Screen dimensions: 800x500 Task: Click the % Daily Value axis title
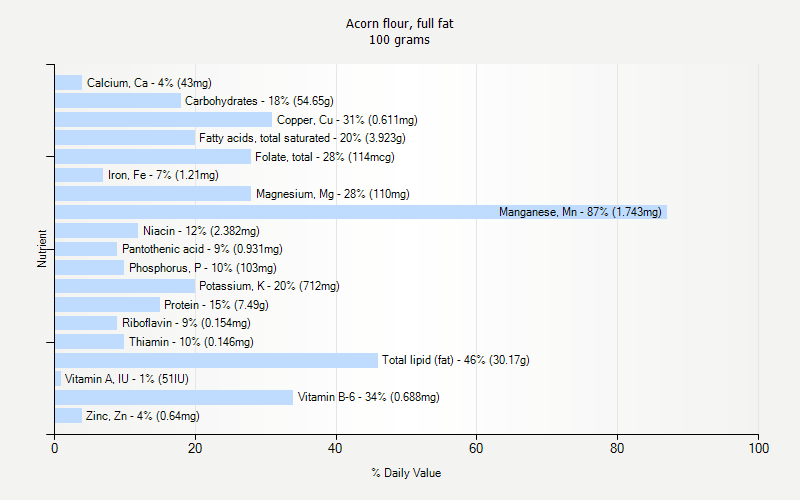click(406, 473)
